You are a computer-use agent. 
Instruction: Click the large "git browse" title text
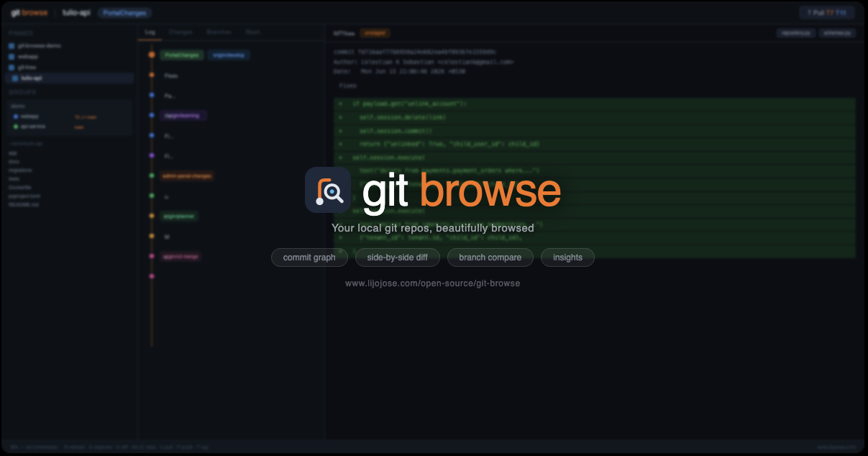[461, 191]
